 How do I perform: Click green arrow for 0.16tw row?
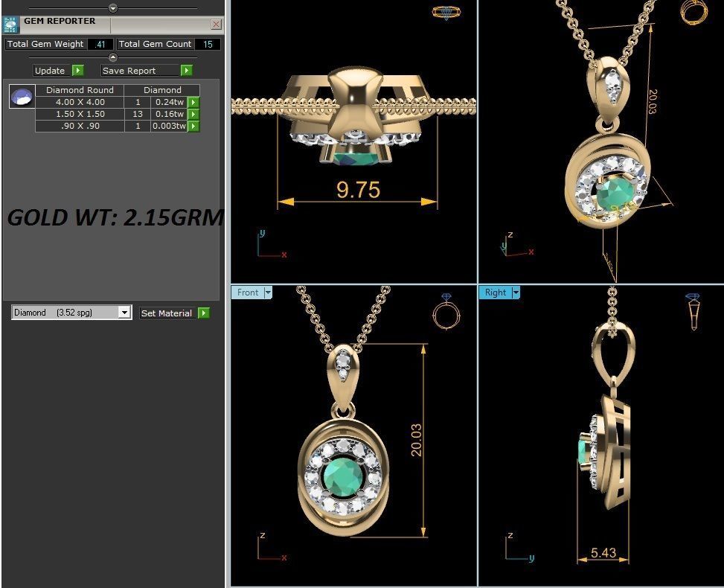[x=193, y=114]
